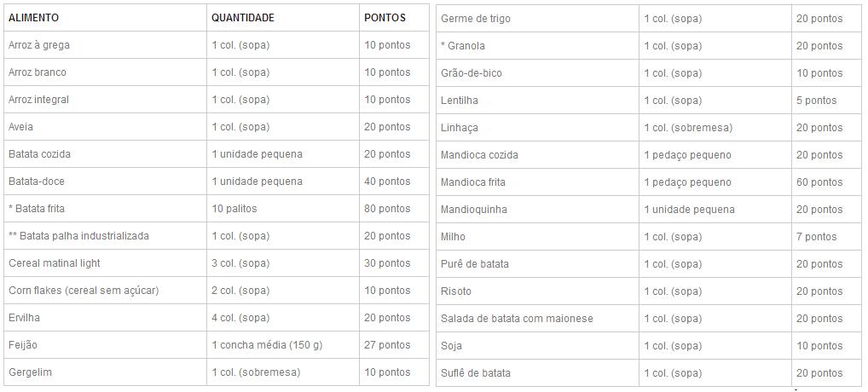Image resolution: width=868 pixels, height=392 pixels.
Task: Click the Batata-doce food name
Action: pos(37,182)
